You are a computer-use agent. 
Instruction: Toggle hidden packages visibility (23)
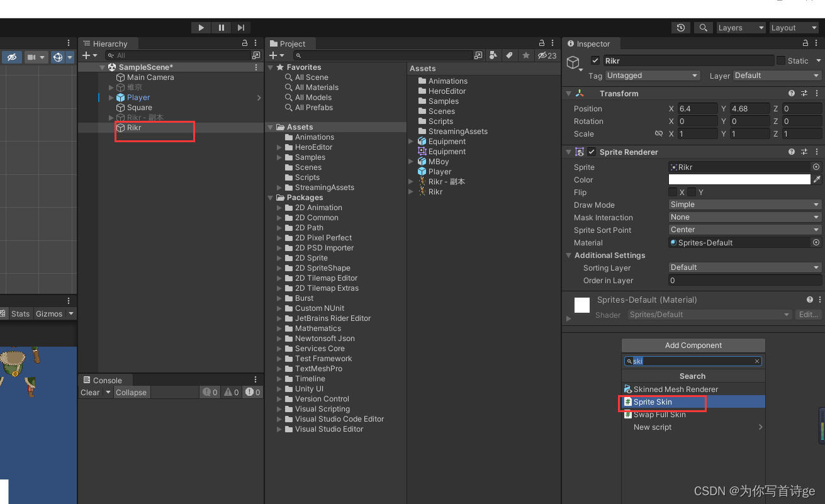547,55
